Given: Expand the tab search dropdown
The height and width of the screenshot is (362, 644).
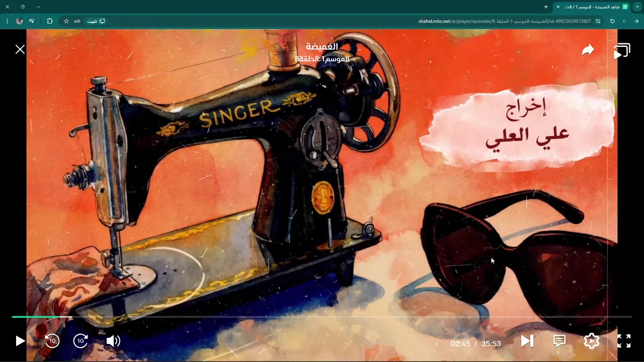Looking at the screenshot, I should click(x=637, y=7).
